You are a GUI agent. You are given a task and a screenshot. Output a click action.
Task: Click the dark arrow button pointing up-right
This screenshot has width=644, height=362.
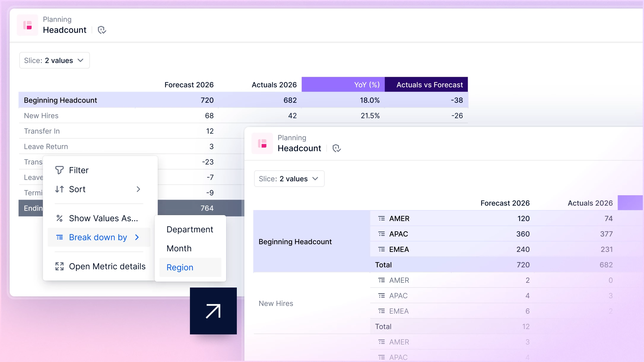click(213, 311)
